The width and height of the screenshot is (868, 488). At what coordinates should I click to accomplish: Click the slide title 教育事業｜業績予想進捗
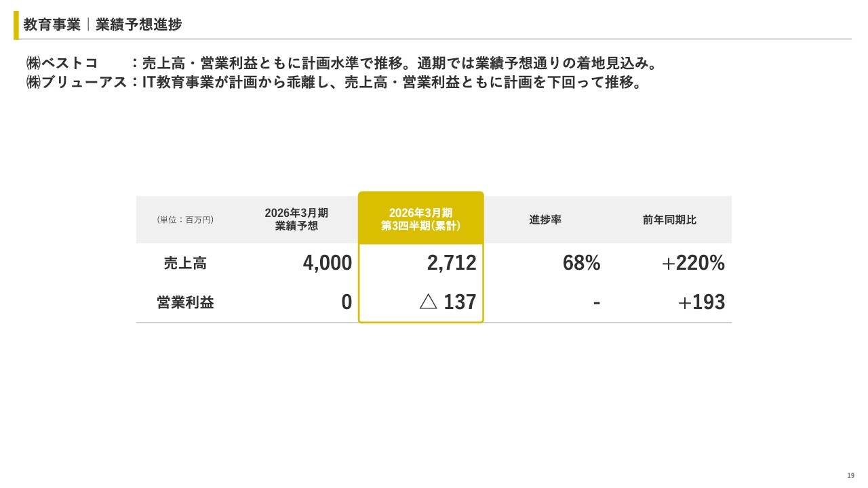(x=102, y=25)
